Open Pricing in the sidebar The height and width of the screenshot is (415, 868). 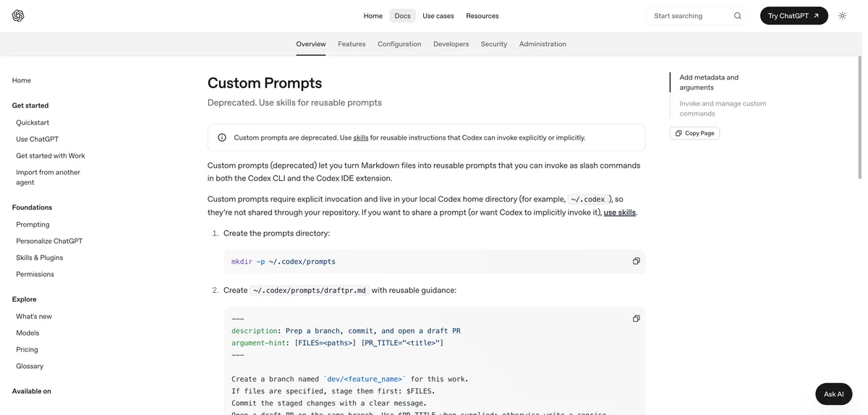pyautogui.click(x=27, y=350)
